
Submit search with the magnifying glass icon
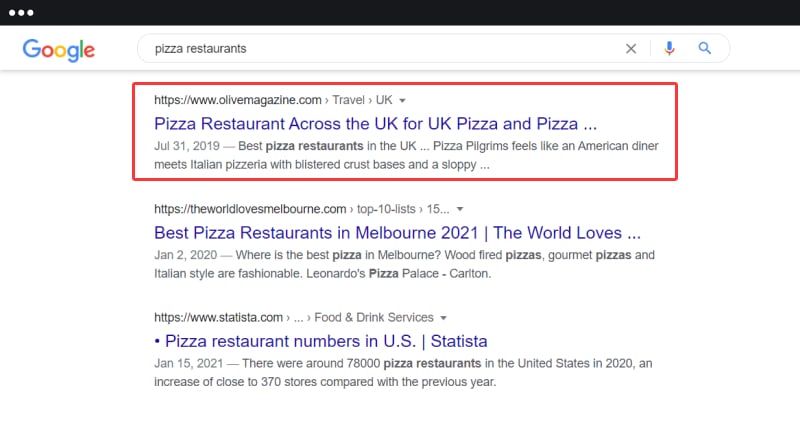coord(705,48)
